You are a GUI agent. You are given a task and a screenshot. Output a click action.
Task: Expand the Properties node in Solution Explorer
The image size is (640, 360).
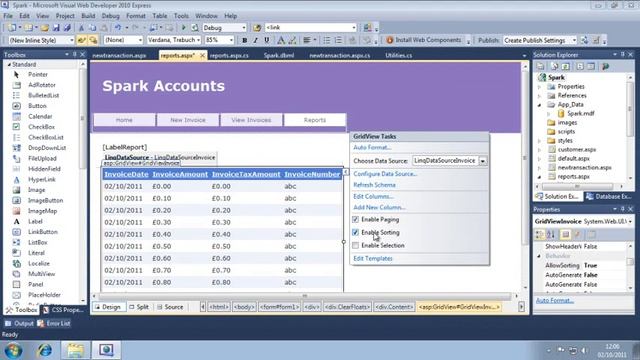(x=540, y=87)
